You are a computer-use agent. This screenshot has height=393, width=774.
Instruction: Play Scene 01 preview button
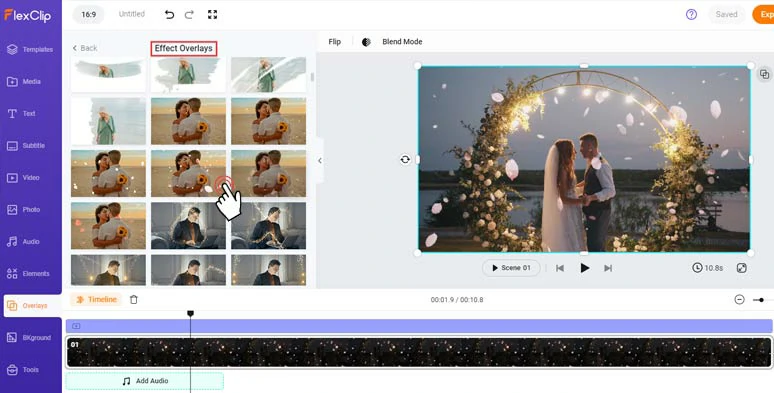click(x=511, y=268)
